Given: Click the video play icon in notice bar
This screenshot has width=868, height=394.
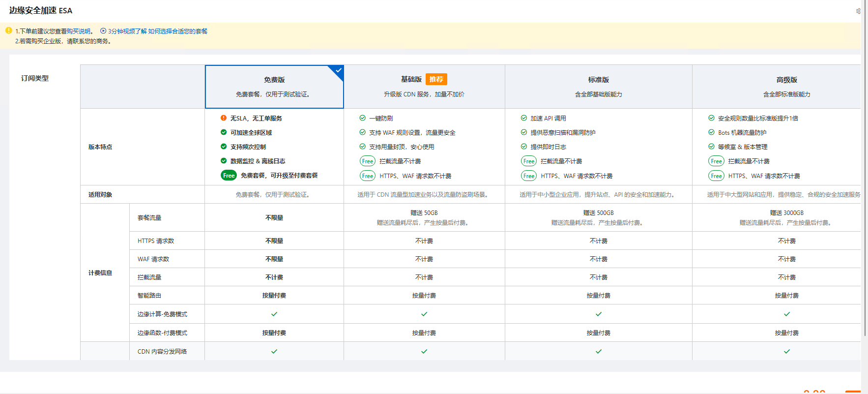Looking at the screenshot, I should click(x=103, y=31).
